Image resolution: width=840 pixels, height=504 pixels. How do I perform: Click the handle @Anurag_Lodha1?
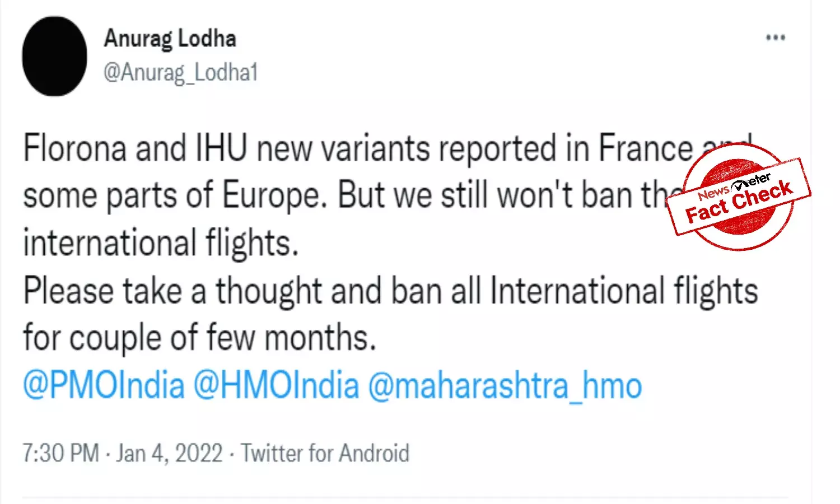pyautogui.click(x=181, y=72)
